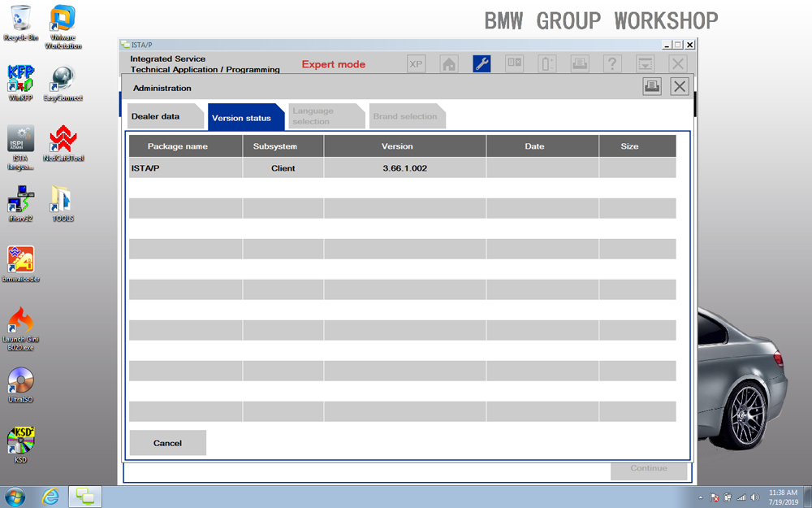Launch the NcdCafdTool desktop shortcut
The image size is (812, 508).
pos(63,144)
